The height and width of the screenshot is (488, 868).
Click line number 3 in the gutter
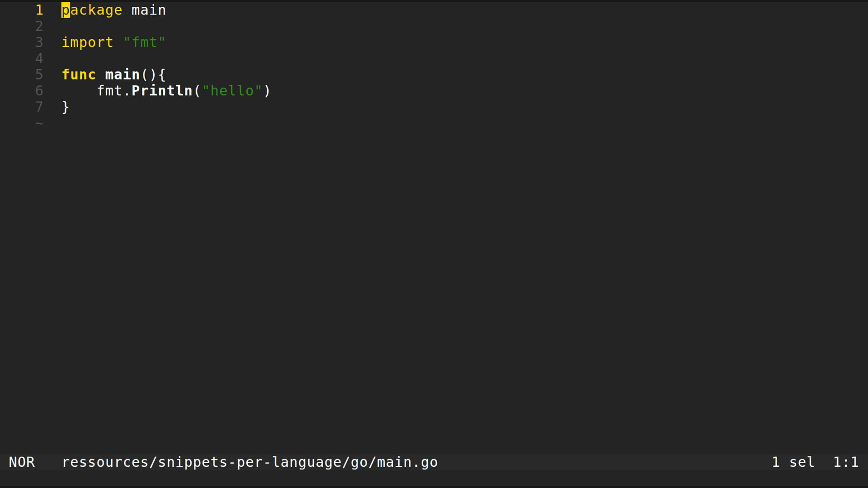click(39, 42)
